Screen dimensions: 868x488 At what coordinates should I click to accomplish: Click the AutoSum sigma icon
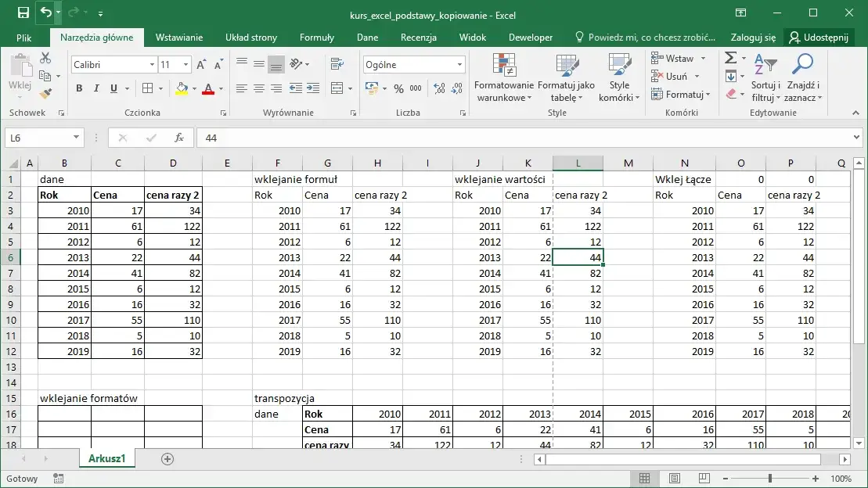[730, 59]
